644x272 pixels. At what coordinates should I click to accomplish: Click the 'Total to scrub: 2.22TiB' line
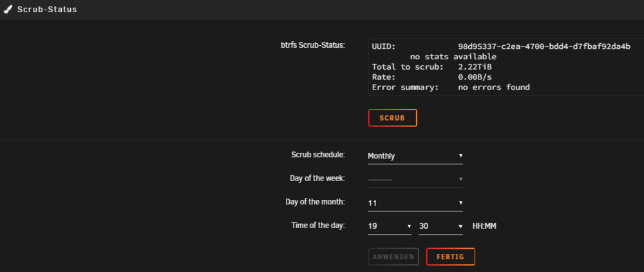(431, 67)
